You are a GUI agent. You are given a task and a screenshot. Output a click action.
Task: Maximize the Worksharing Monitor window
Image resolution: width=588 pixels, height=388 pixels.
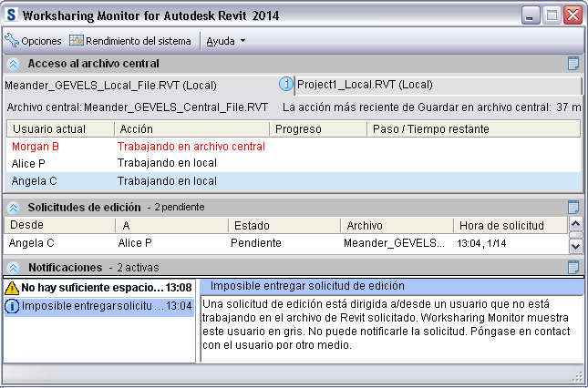(552, 15)
